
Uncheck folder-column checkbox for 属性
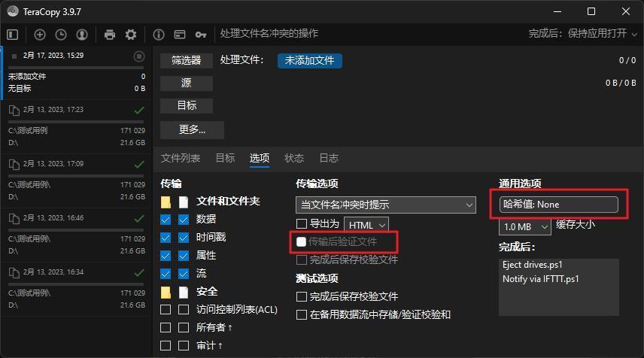(x=166, y=256)
